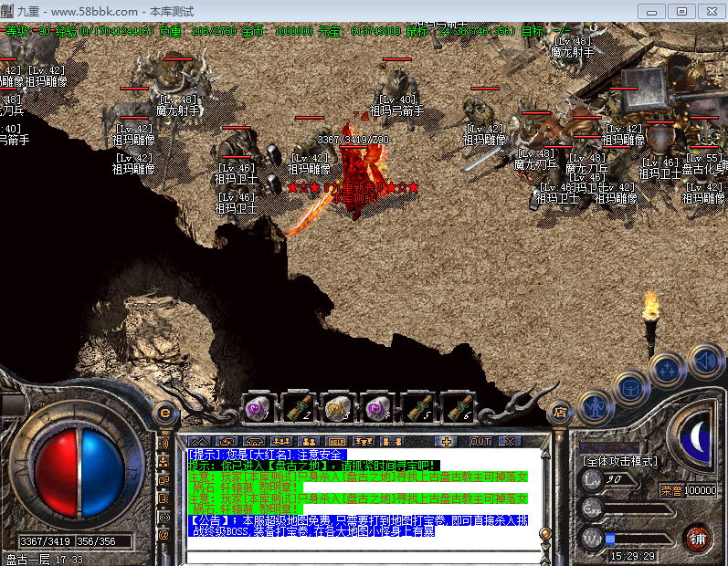Click the 金币: 1000000 gold status text
The image size is (728, 566).
(277, 31)
